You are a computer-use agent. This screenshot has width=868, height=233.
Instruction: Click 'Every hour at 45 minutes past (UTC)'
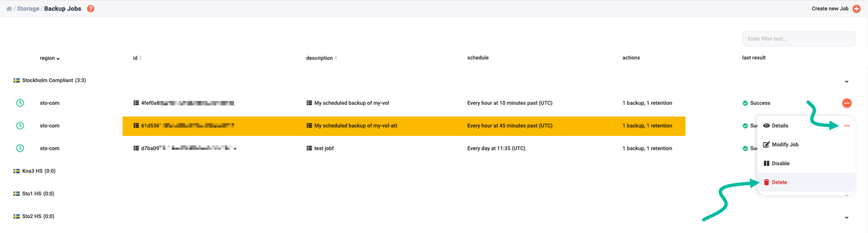[x=510, y=126]
